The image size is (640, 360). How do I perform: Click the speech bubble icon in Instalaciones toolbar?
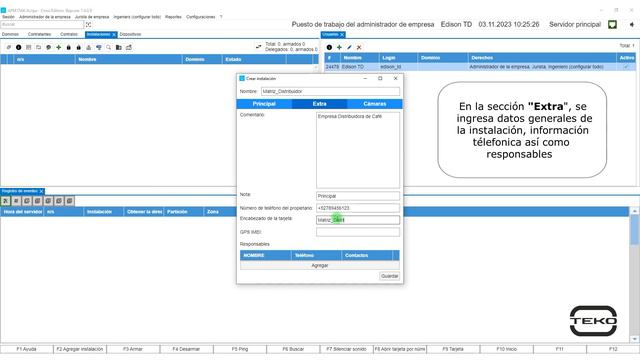tap(49, 47)
